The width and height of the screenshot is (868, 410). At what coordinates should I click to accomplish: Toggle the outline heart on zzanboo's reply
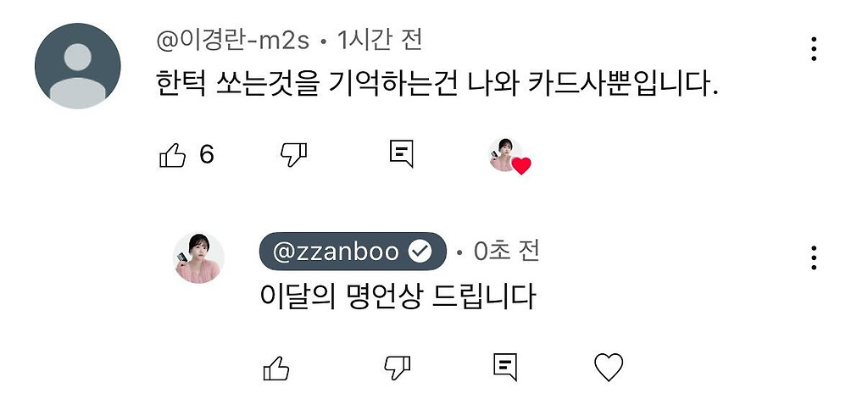tap(609, 368)
